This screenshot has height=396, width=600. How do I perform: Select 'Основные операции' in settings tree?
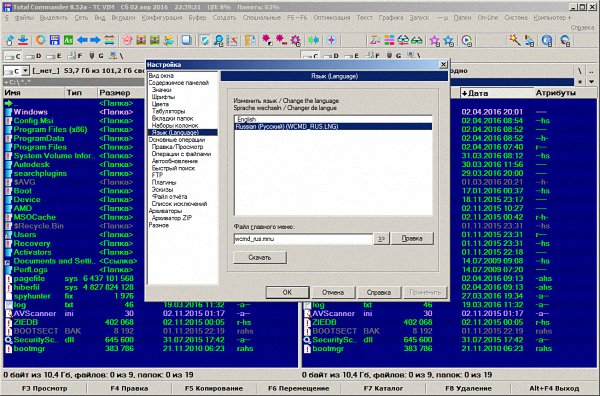click(177, 140)
